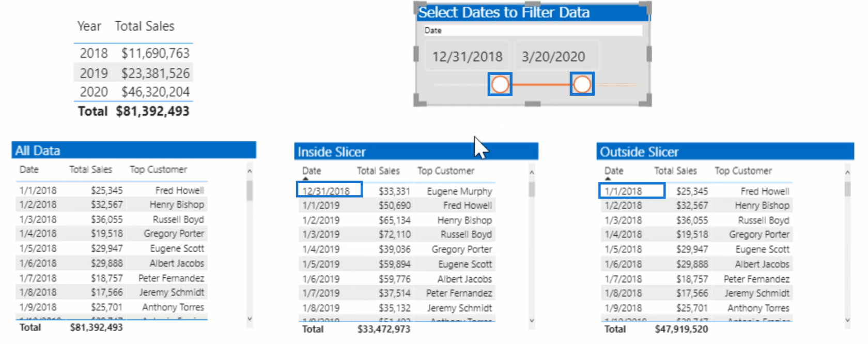The height and width of the screenshot is (344, 868).
Task: Click Inside Slicer total $33,472,973
Action: [384, 329]
